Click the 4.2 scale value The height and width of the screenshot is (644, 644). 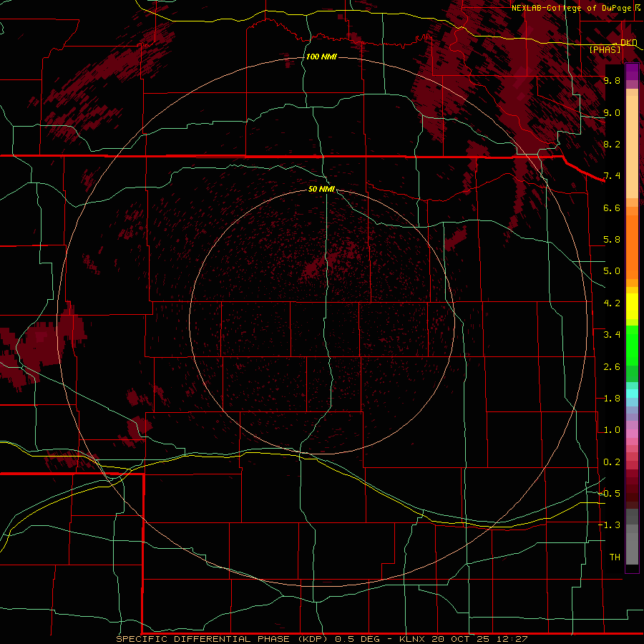point(612,303)
